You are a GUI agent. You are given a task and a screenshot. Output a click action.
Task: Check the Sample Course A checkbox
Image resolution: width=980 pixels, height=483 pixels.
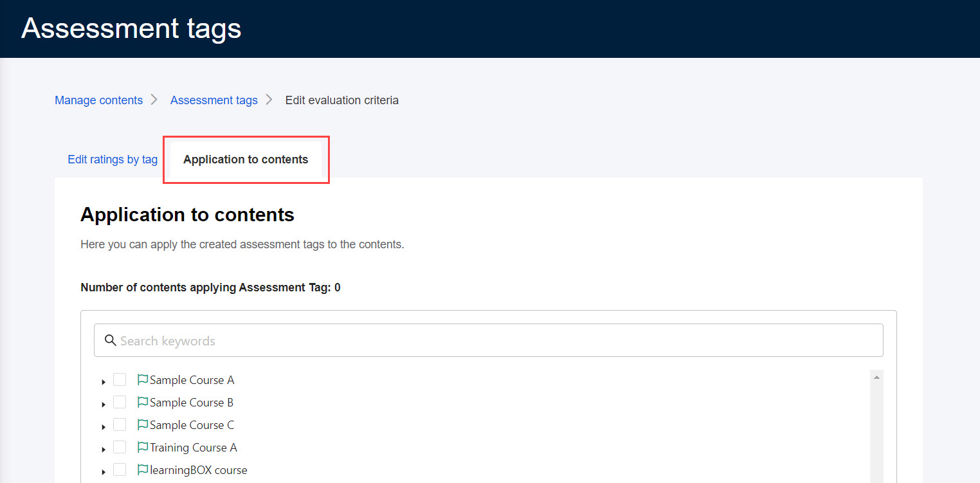pyautogui.click(x=120, y=379)
